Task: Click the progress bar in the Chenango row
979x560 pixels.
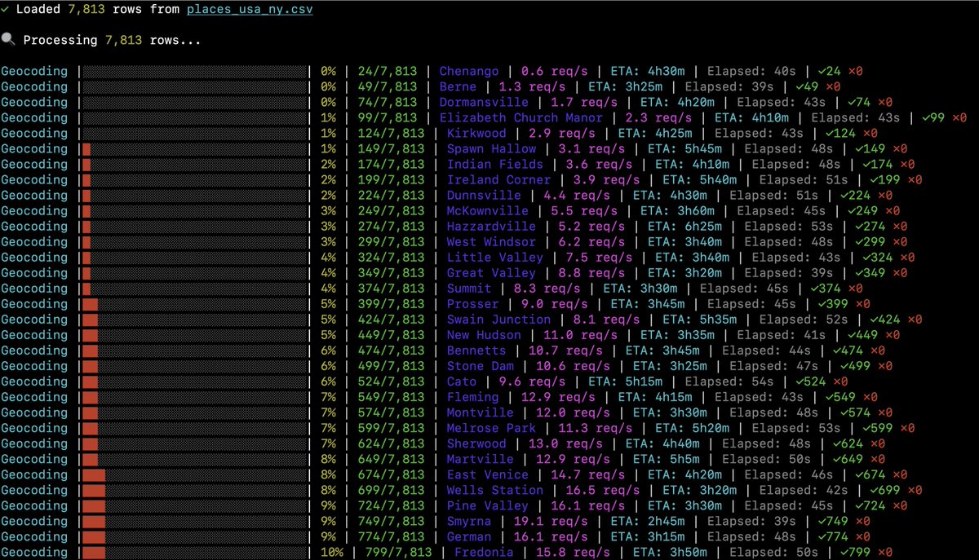Action: (193, 72)
